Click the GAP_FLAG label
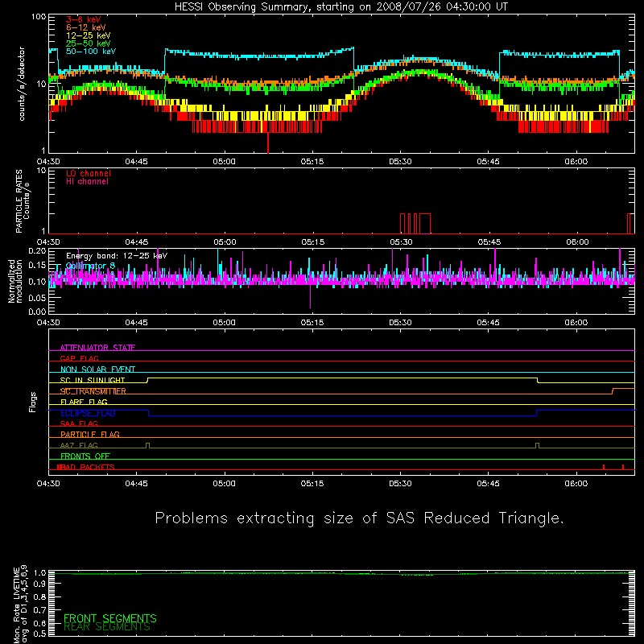 click(79, 358)
